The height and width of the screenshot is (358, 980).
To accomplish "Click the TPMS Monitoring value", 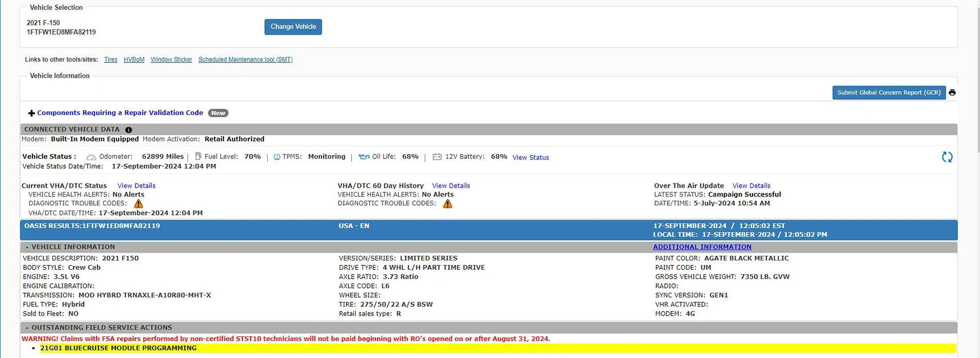I will [326, 157].
